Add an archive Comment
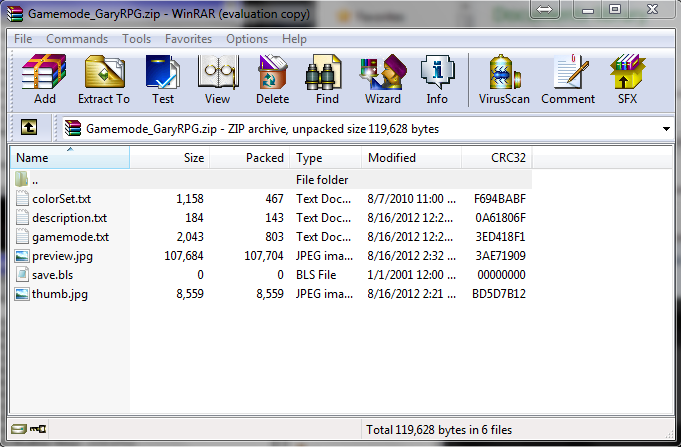 569,80
